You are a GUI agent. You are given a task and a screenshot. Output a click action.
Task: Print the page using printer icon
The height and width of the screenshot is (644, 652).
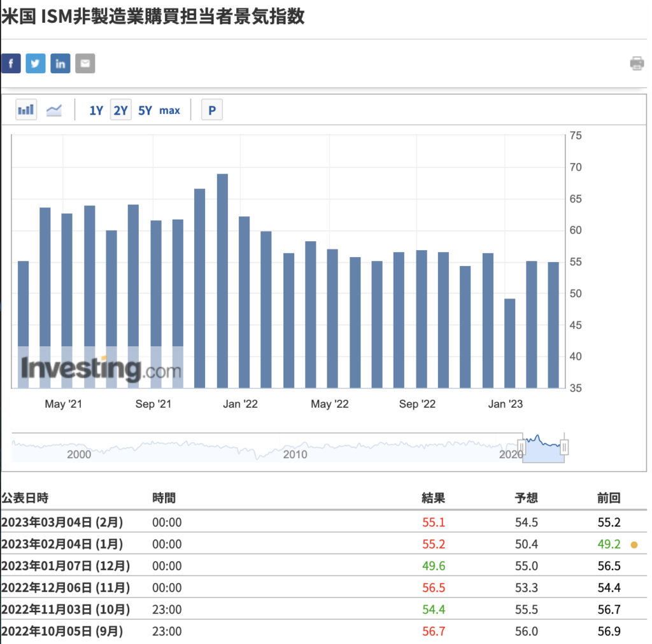click(637, 64)
